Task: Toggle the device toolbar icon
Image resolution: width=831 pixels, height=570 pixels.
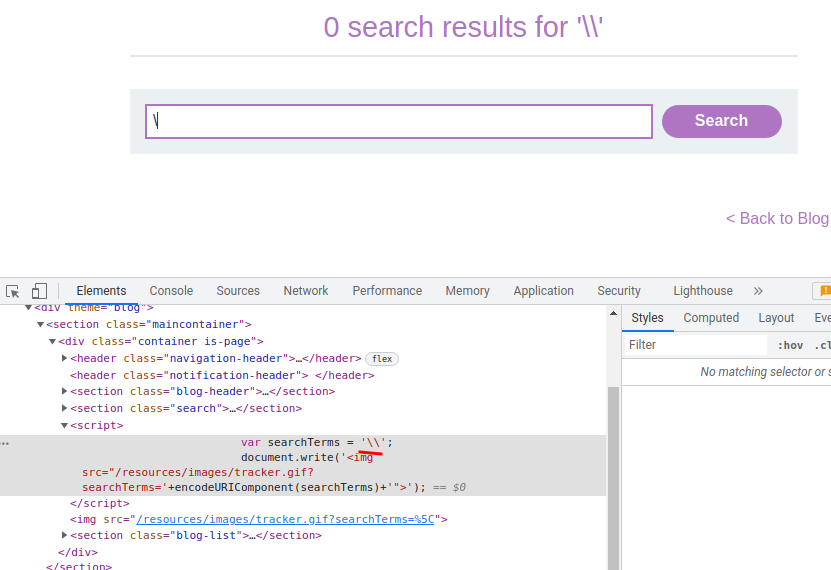Action: tap(39, 291)
